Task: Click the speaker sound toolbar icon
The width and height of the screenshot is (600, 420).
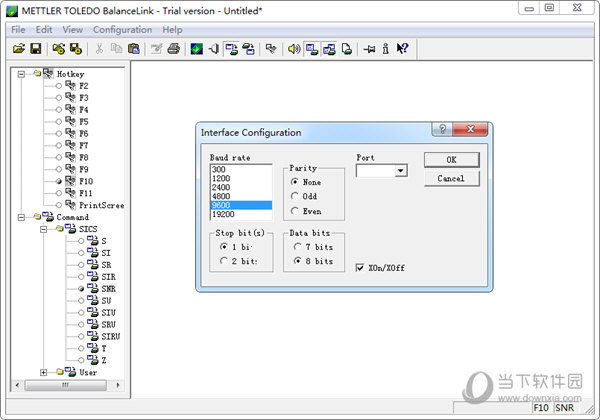Action: (x=294, y=49)
